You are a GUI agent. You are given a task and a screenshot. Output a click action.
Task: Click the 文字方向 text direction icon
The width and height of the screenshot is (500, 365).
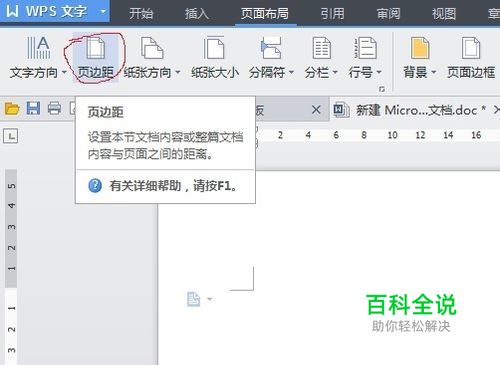[x=38, y=48]
